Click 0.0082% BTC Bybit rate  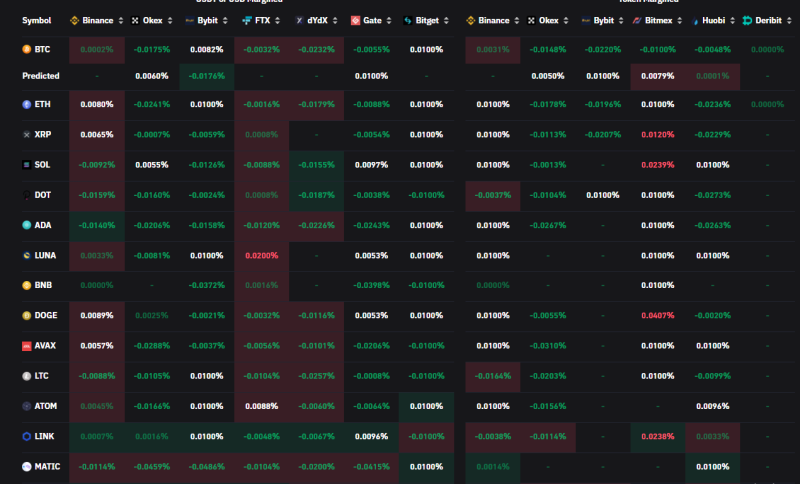[207, 49]
